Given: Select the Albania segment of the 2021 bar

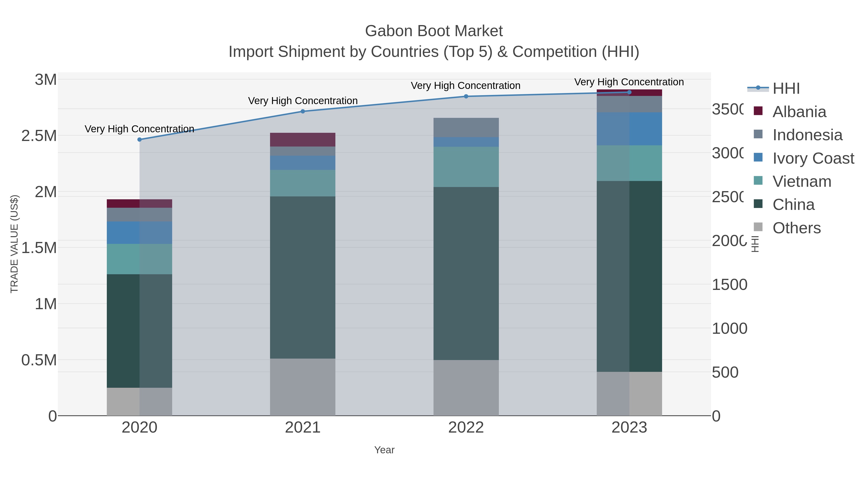Looking at the screenshot, I should 303,140.
